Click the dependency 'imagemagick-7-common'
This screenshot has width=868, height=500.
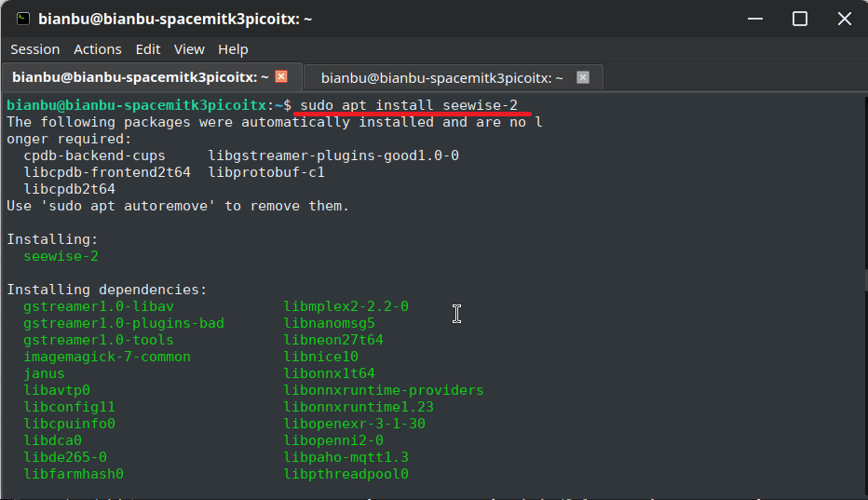click(x=107, y=357)
